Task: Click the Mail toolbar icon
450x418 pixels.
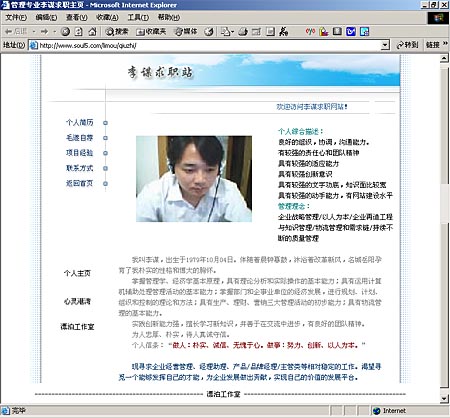Action: (226, 32)
